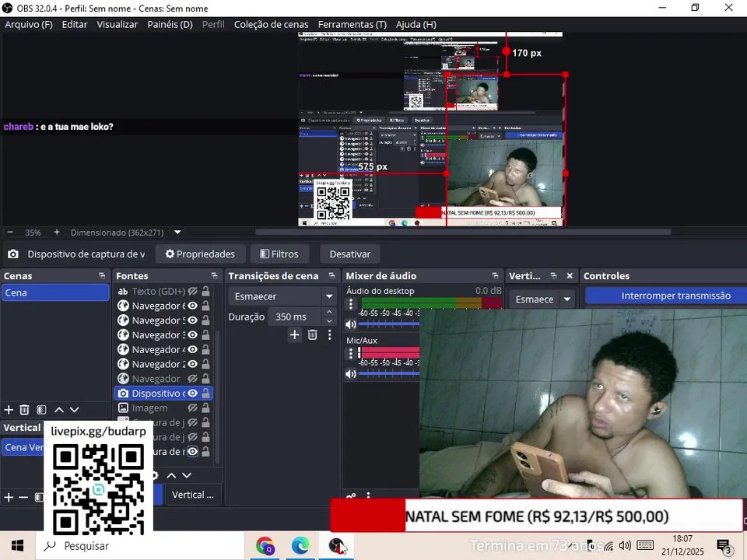The width and height of the screenshot is (747, 560).
Task: Move scene down in Cenas toolbar
Action: coord(75,410)
